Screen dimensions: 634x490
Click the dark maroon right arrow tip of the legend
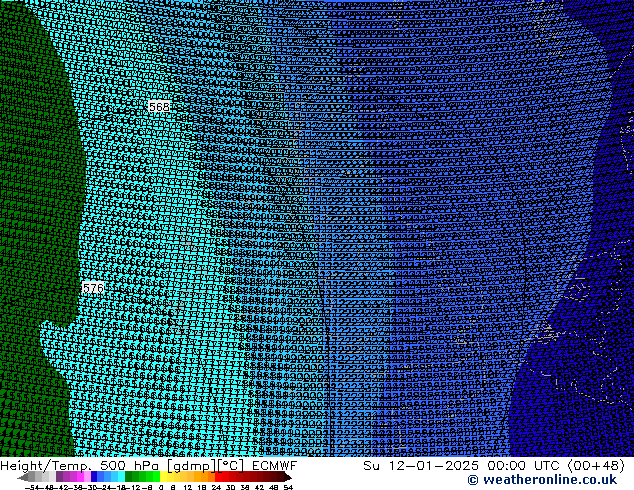pyautogui.click(x=287, y=477)
